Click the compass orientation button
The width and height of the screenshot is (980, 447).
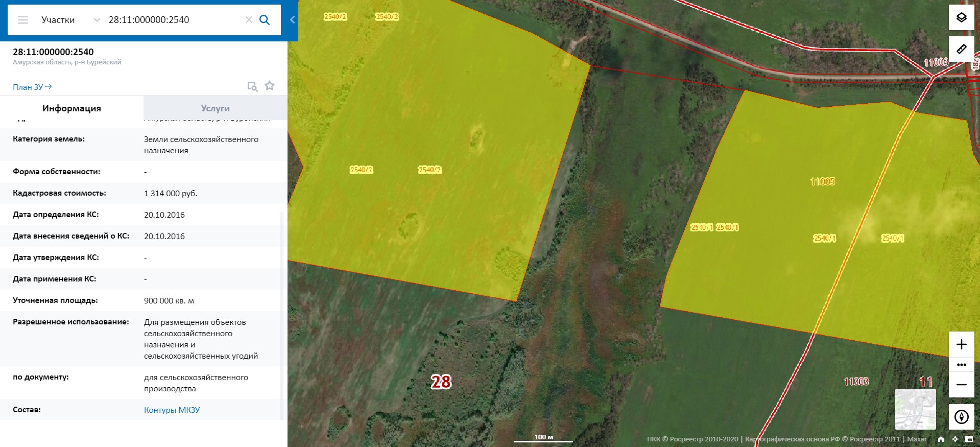pyautogui.click(x=961, y=417)
